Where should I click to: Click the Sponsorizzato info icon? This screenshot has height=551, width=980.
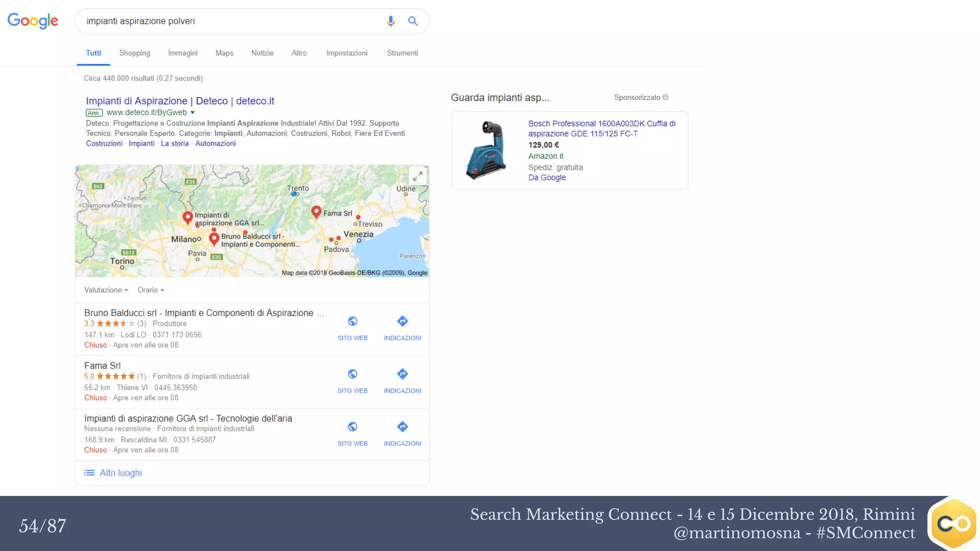coord(665,97)
